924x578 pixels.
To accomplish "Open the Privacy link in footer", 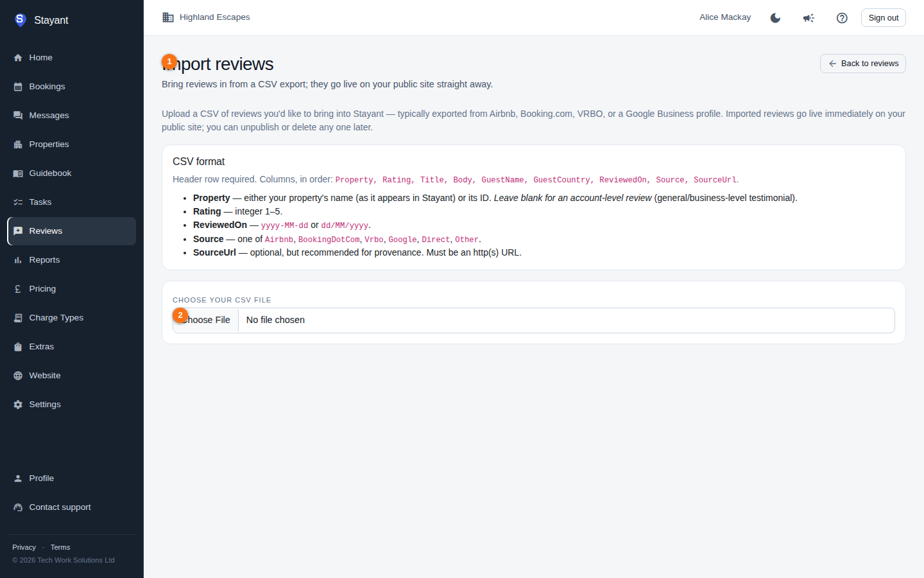I will [x=24, y=547].
